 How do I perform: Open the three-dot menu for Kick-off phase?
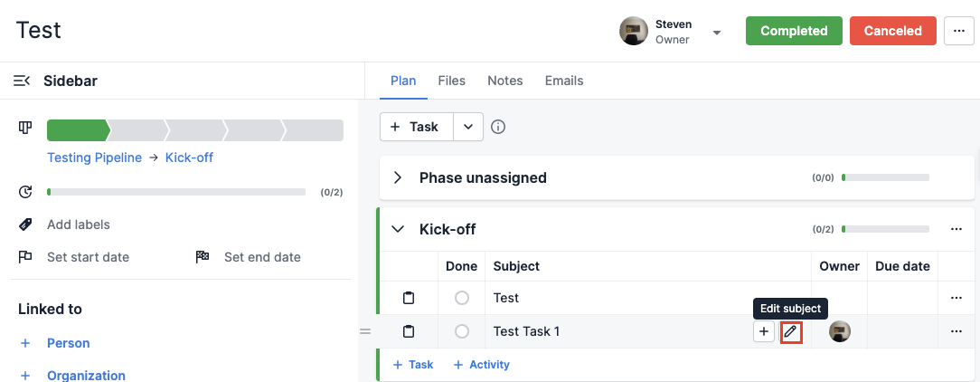(956, 229)
